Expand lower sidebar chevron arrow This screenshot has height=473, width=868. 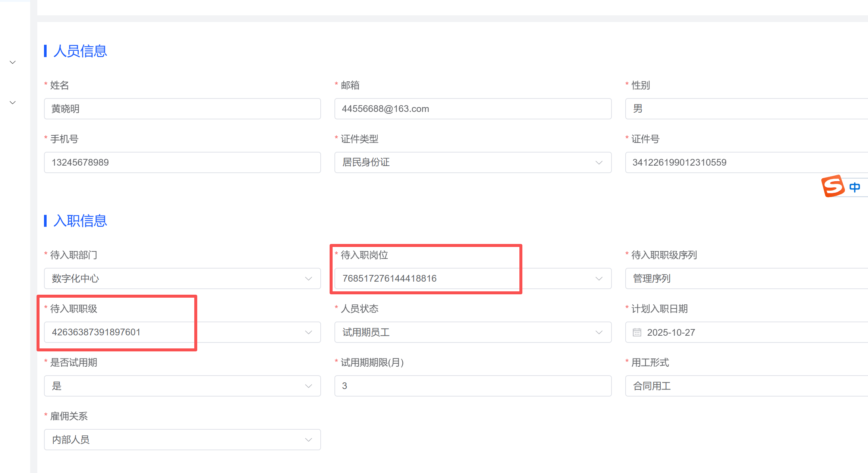coord(13,103)
